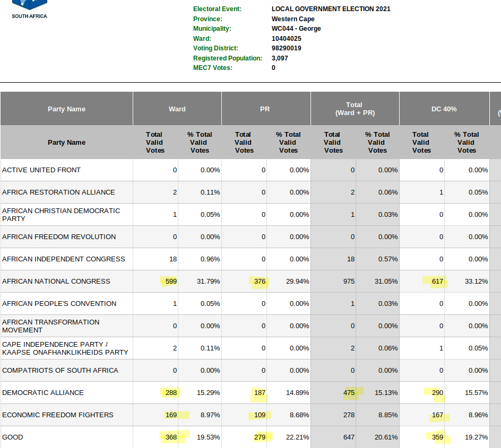Click the 'MEC7 Votes:' label
This screenshot has height=448, width=501.
(x=212, y=68)
